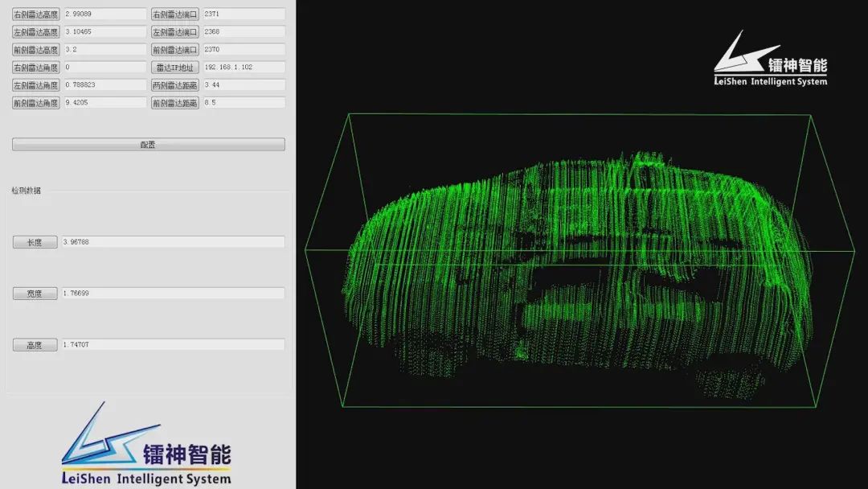Click the 左侧雷达高度 button
The height and width of the screenshot is (489, 868).
point(35,32)
